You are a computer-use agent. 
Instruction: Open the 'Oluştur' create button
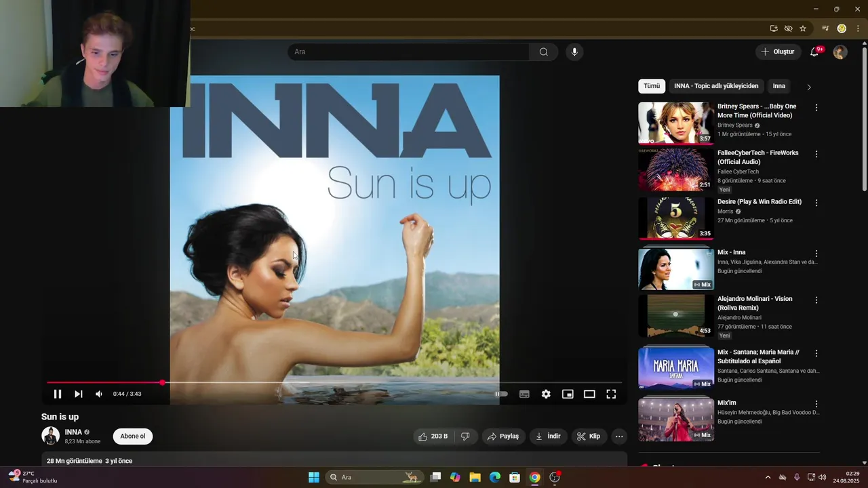point(778,52)
